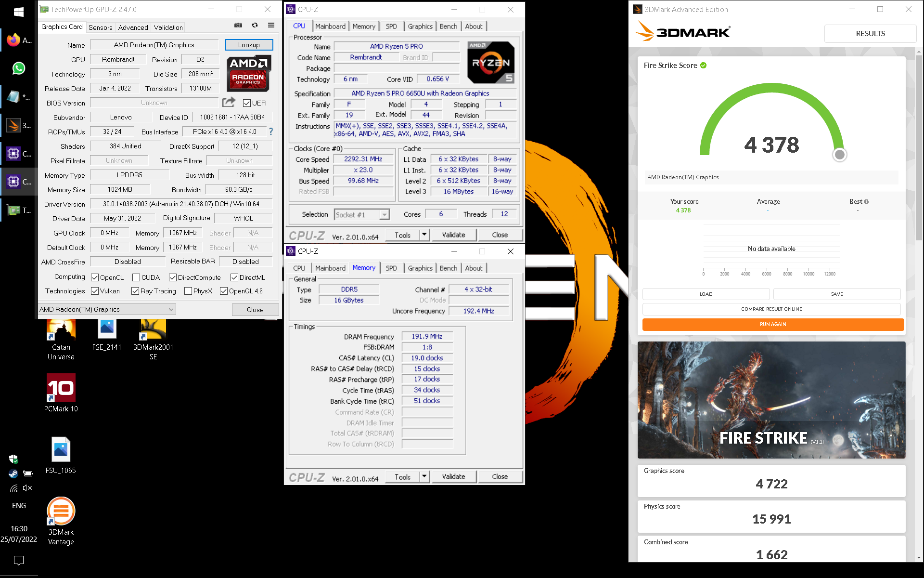
Task: Switch to the Validation tab in GPU-Z
Action: click(168, 27)
